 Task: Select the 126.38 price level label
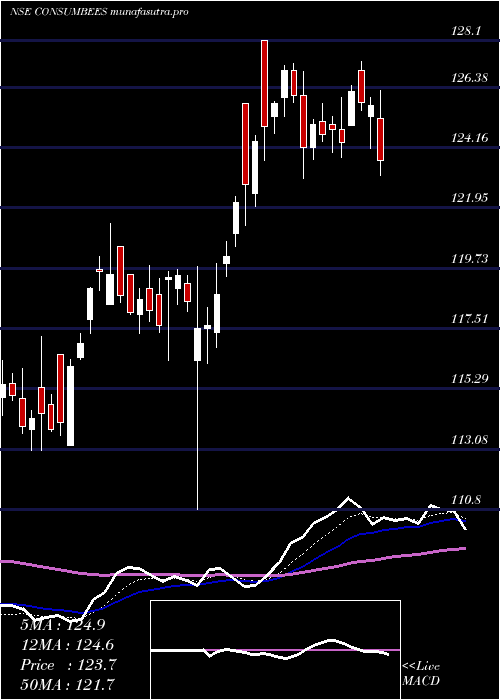[x=470, y=78]
